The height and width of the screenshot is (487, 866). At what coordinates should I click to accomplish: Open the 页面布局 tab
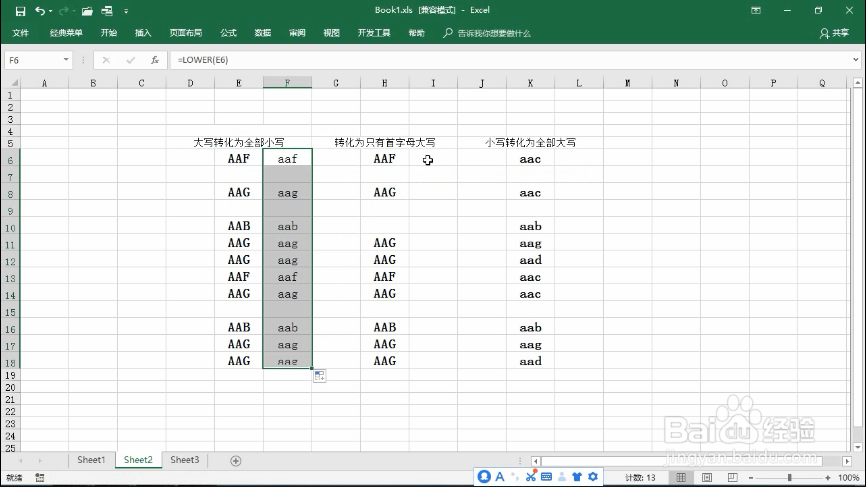click(186, 33)
